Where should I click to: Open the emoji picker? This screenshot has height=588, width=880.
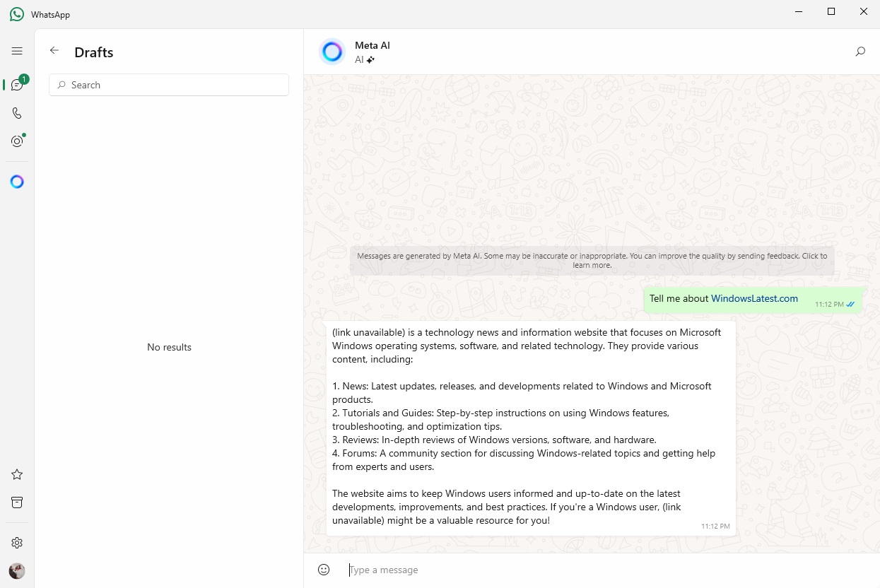[324, 570]
